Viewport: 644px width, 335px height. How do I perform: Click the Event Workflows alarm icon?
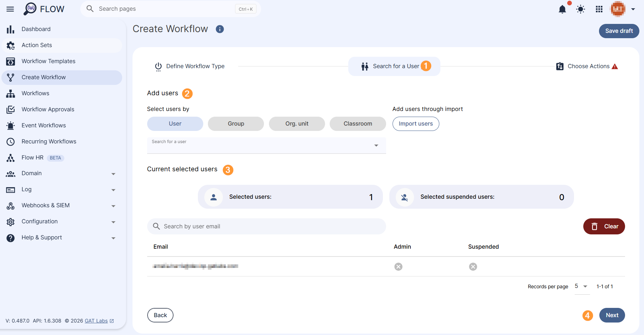pyautogui.click(x=11, y=126)
